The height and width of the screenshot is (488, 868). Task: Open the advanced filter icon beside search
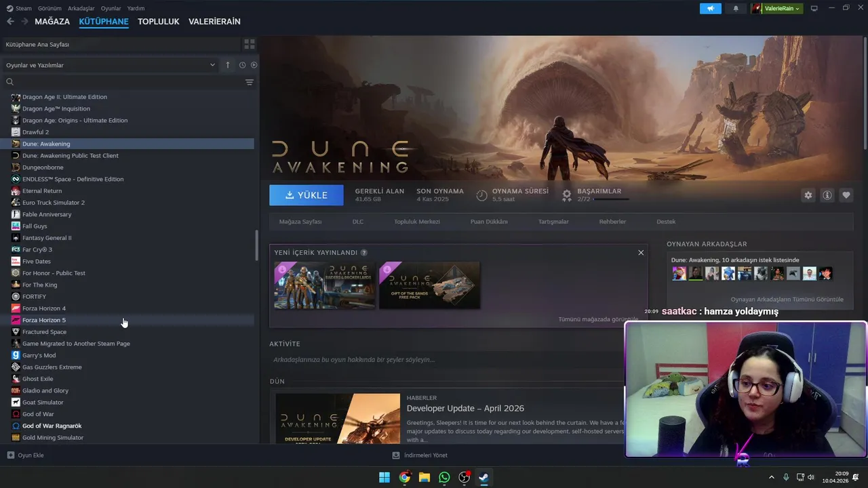pyautogui.click(x=250, y=82)
